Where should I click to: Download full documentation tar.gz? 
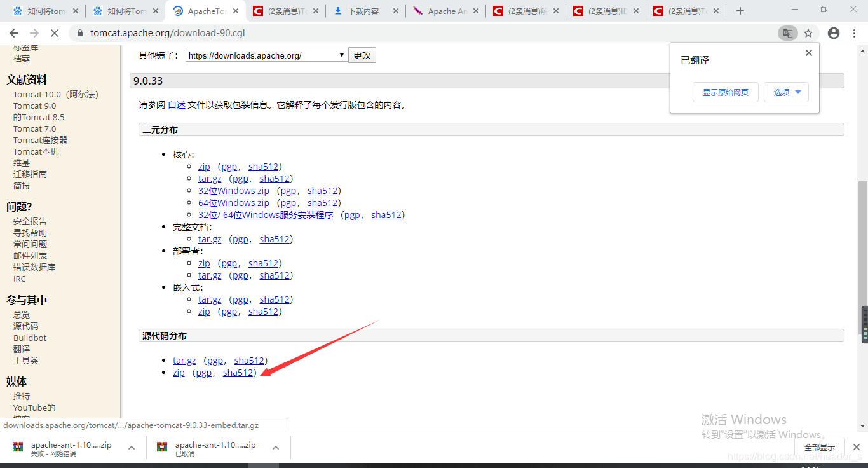coord(210,239)
